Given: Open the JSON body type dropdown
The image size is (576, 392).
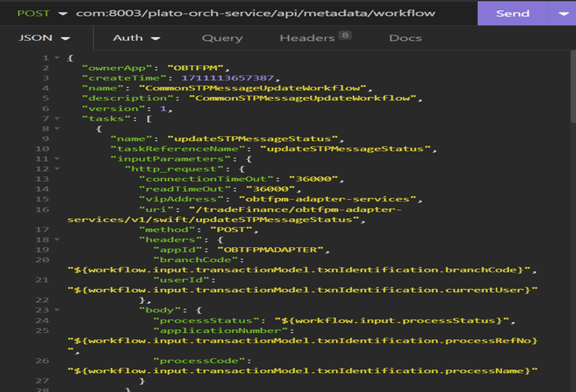Looking at the screenshot, I should tap(44, 38).
